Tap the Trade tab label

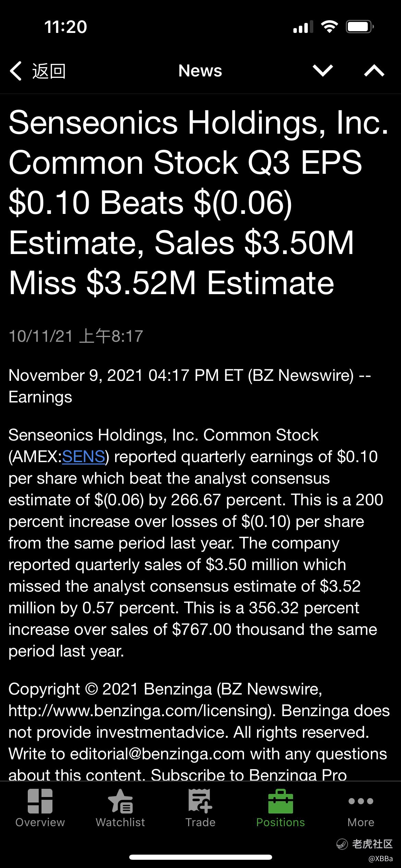[x=200, y=822]
